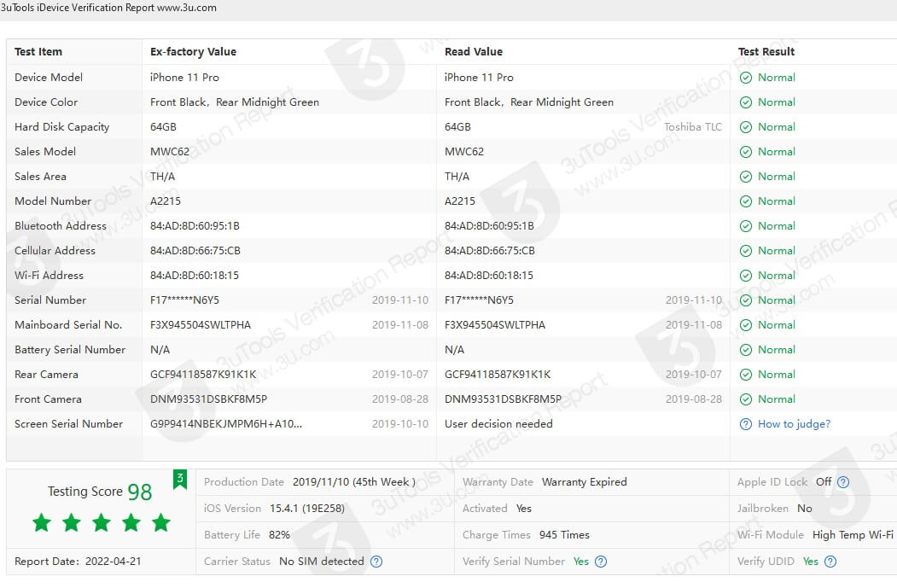Click read value Wi-Fi address 84:AD:8D:60:18:15
The image size is (897, 588).
point(488,276)
